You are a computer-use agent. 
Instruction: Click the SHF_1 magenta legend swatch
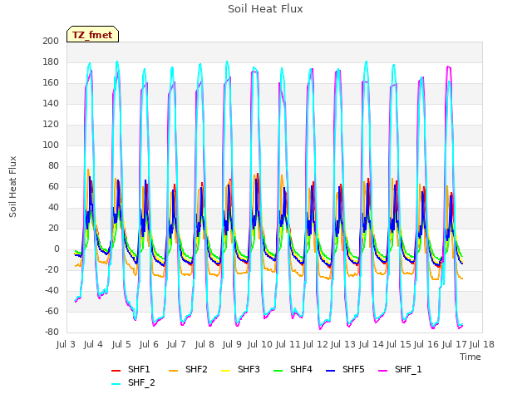(382, 371)
